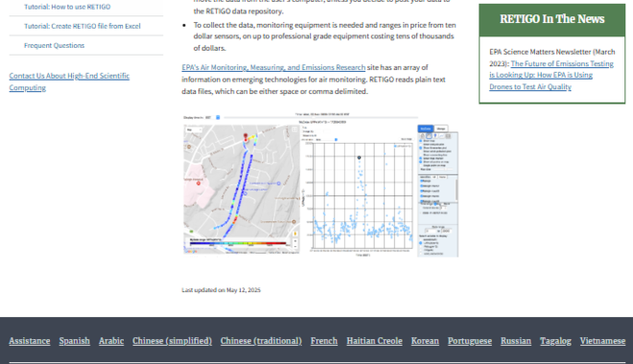
Task: Pick the Portuguese language link
Action: [x=470, y=341]
